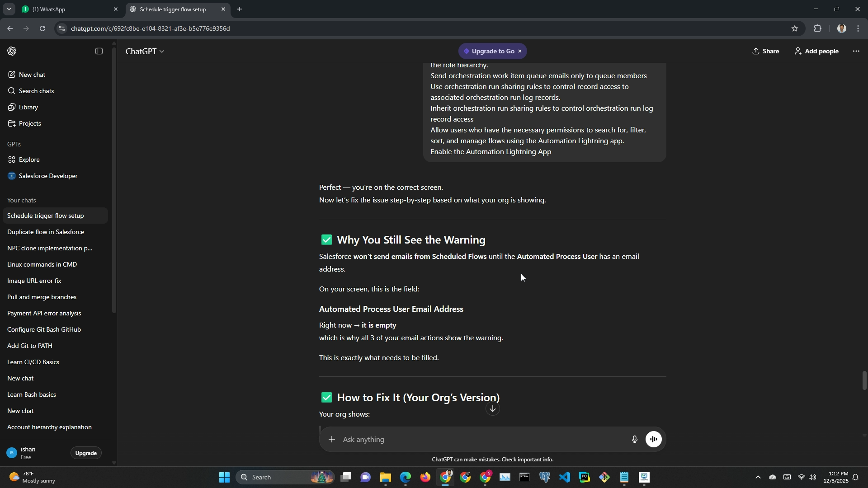Dismiss the Upgrade to Go banner
868x488 pixels.
pyautogui.click(x=520, y=52)
